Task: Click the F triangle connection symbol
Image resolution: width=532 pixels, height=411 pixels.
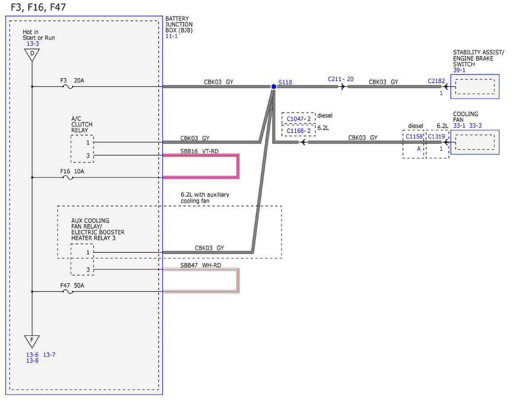Action: click(32, 341)
